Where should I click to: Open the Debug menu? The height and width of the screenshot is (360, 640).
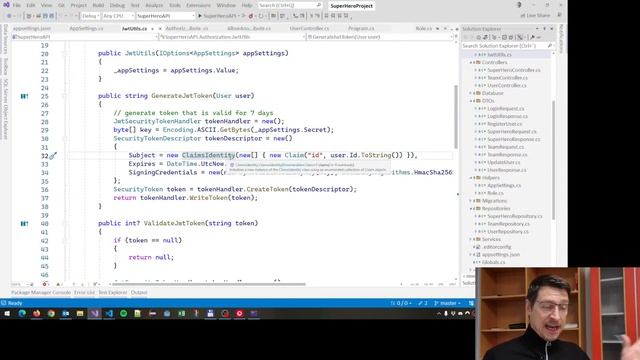[x=117, y=5]
